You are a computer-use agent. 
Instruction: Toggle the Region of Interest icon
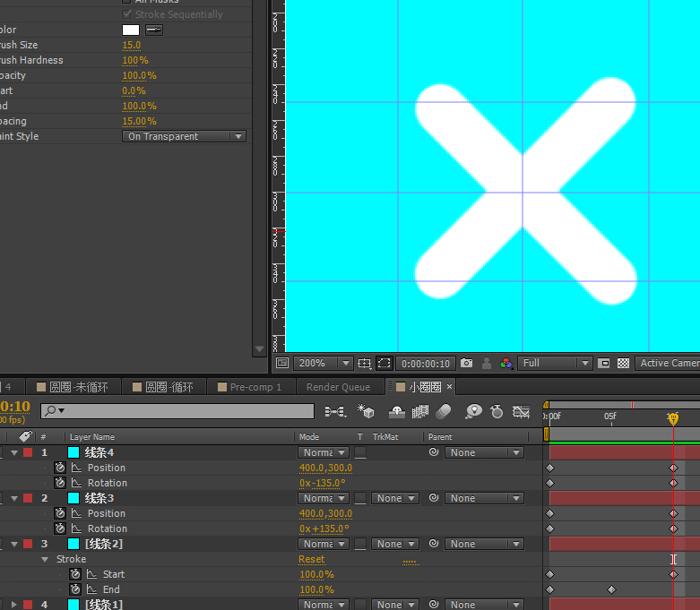click(x=603, y=364)
